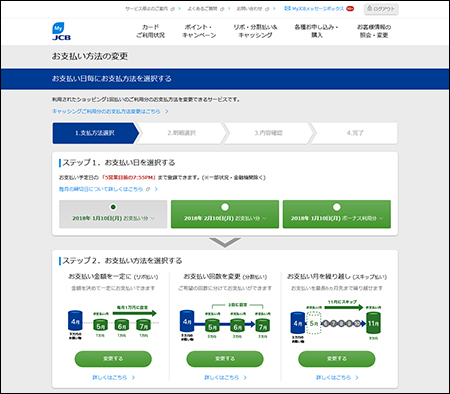The height and width of the screenshot is (394, 450).
Task: Select the 2018年1月10日 ボーナス利用分 option
Action: pyautogui.click(x=337, y=214)
